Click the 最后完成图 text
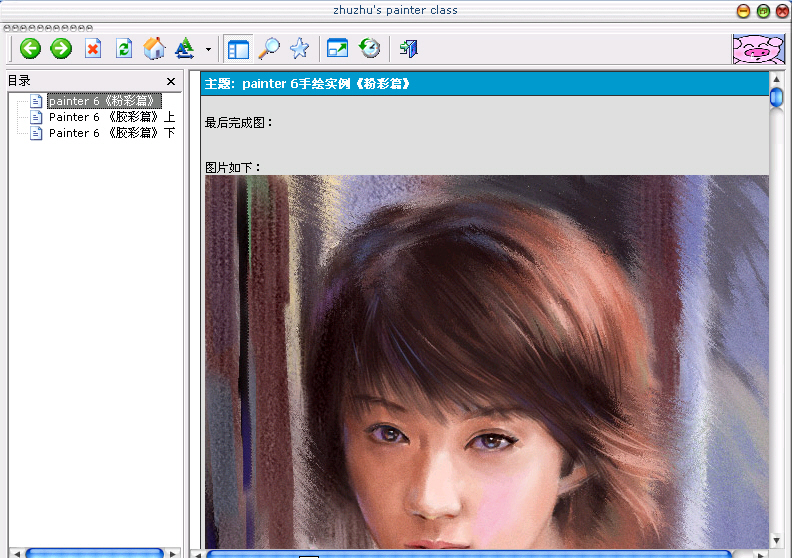The height and width of the screenshot is (558, 792). pos(238,123)
